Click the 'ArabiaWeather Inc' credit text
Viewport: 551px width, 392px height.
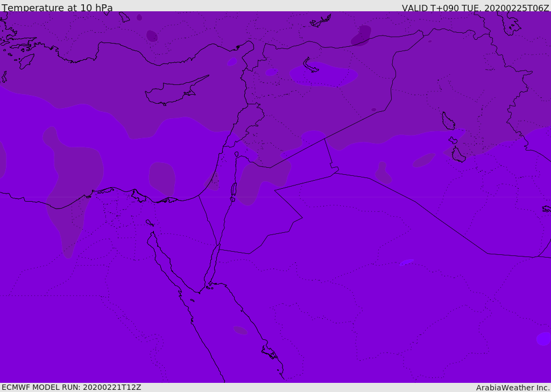(x=512, y=388)
